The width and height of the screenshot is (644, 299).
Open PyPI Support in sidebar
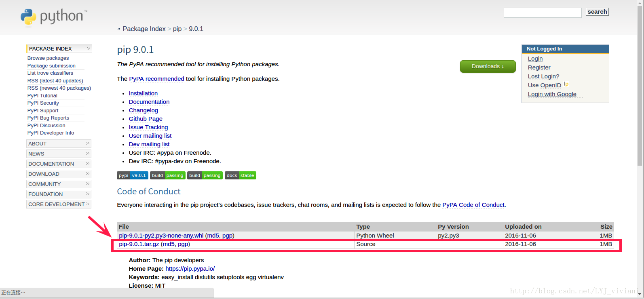[x=42, y=111]
